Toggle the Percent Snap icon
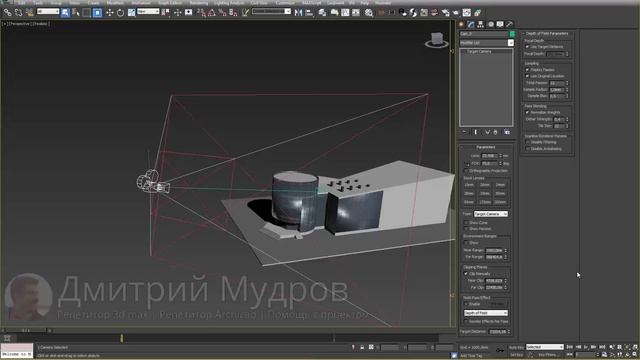The width and height of the screenshot is (640, 360). tap(222, 13)
